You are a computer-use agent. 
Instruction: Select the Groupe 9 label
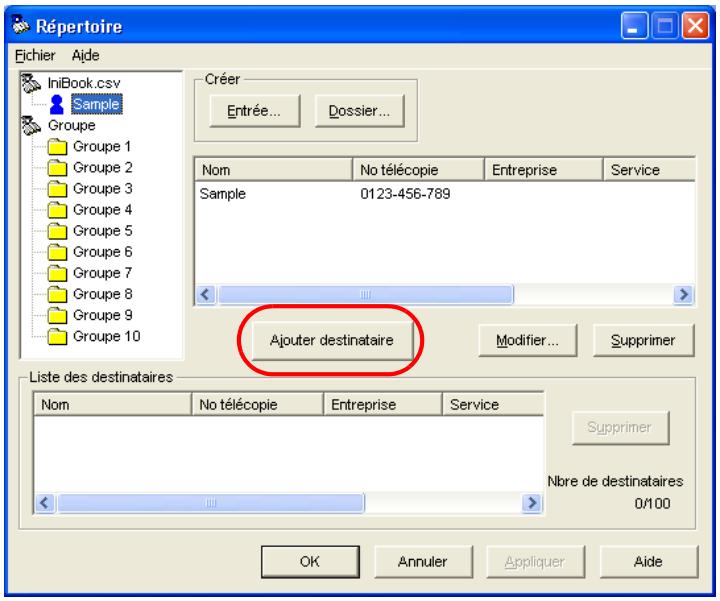pos(102,315)
